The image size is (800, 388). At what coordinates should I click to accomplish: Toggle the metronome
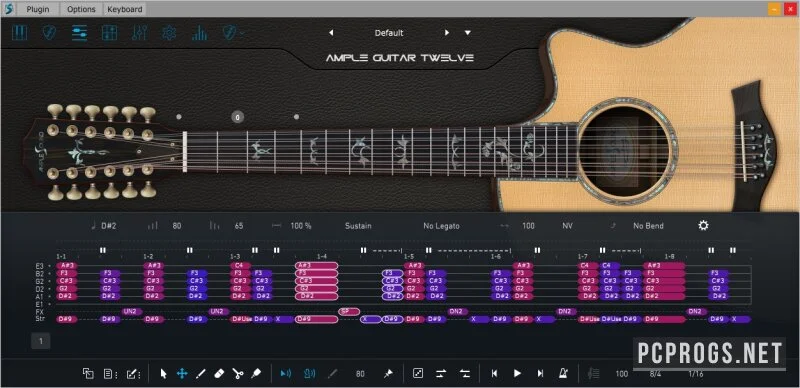[564, 374]
